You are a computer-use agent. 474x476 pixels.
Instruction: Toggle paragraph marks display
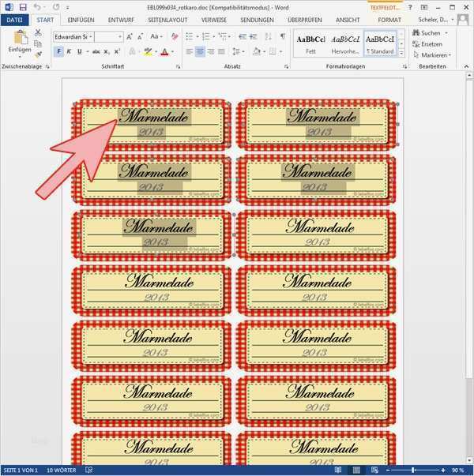pos(283,37)
